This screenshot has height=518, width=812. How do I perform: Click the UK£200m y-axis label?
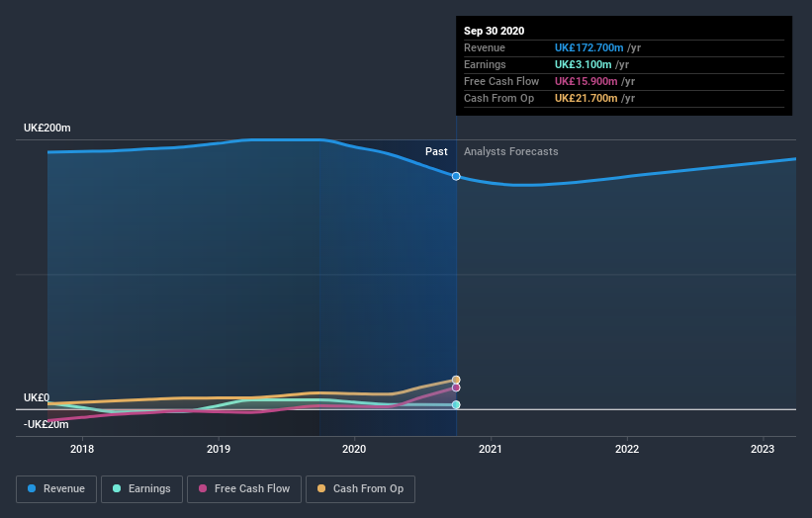(x=47, y=128)
